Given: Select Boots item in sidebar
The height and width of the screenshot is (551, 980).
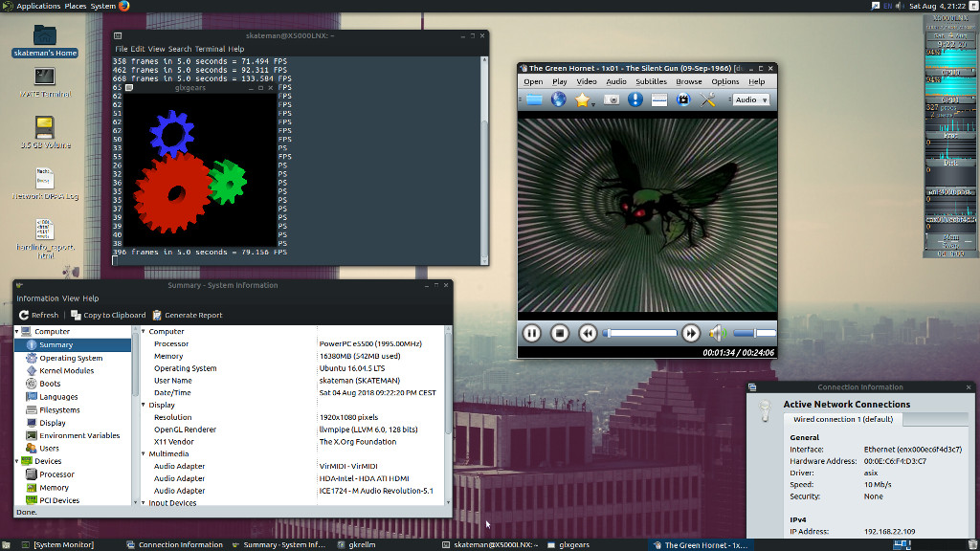Looking at the screenshot, I should (x=50, y=384).
